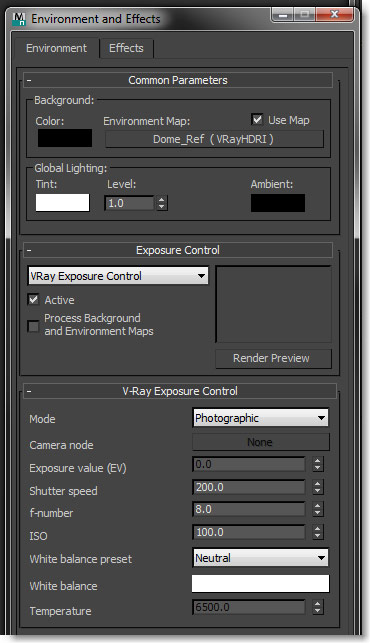
Task: Click the f-number input field
Action: click(249, 509)
